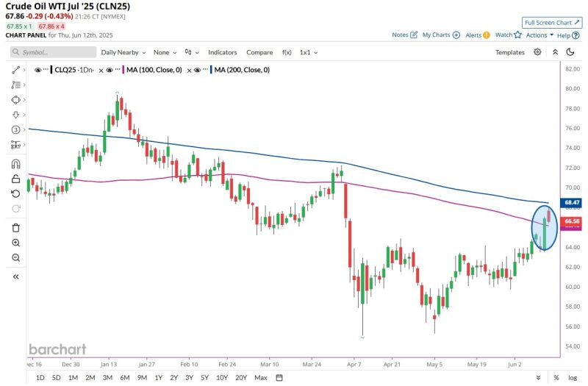The image size is (588, 386).
Task: Open the Templates link
Action: coord(509,52)
